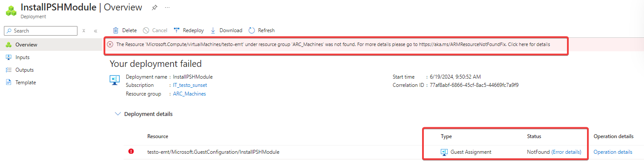Click the Guest Assignment type icon

444,152
